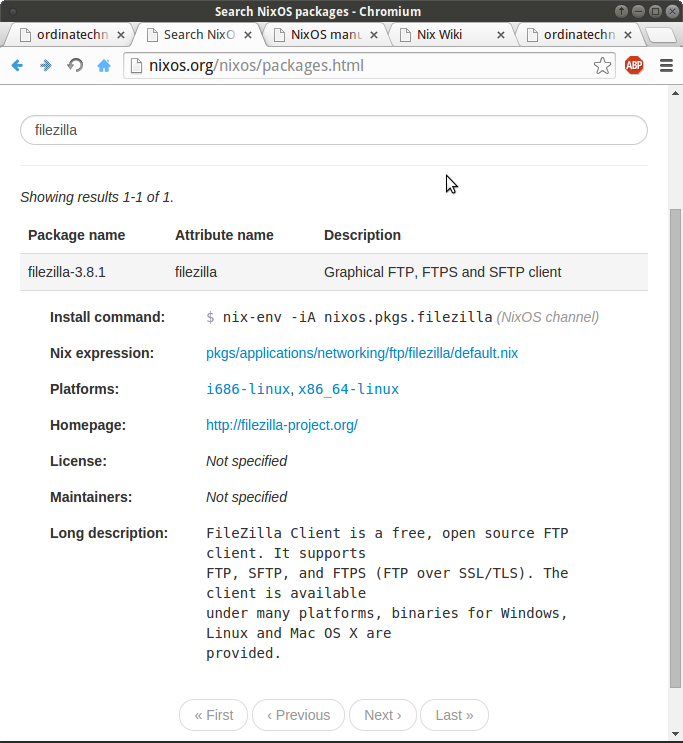Click the Last pagination button
Screen dimensions: 683x743
[x=454, y=715]
